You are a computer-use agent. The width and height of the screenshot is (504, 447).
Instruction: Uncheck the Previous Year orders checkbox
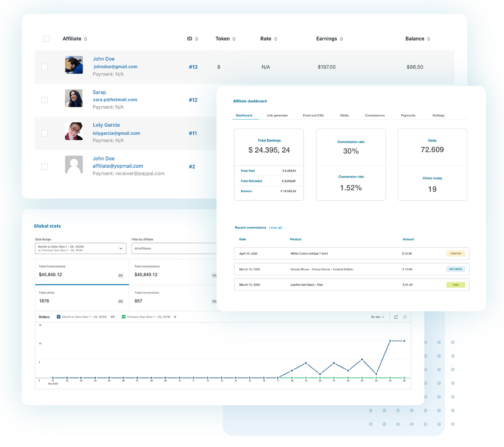[x=124, y=317]
